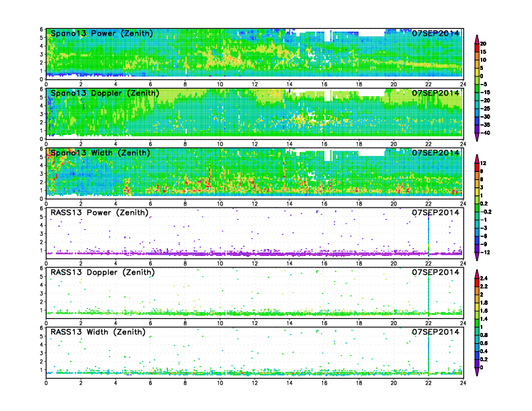The image size is (532, 411).
Task: Click 07SEP2014 date in Spano13 Power panel
Action: (436, 34)
